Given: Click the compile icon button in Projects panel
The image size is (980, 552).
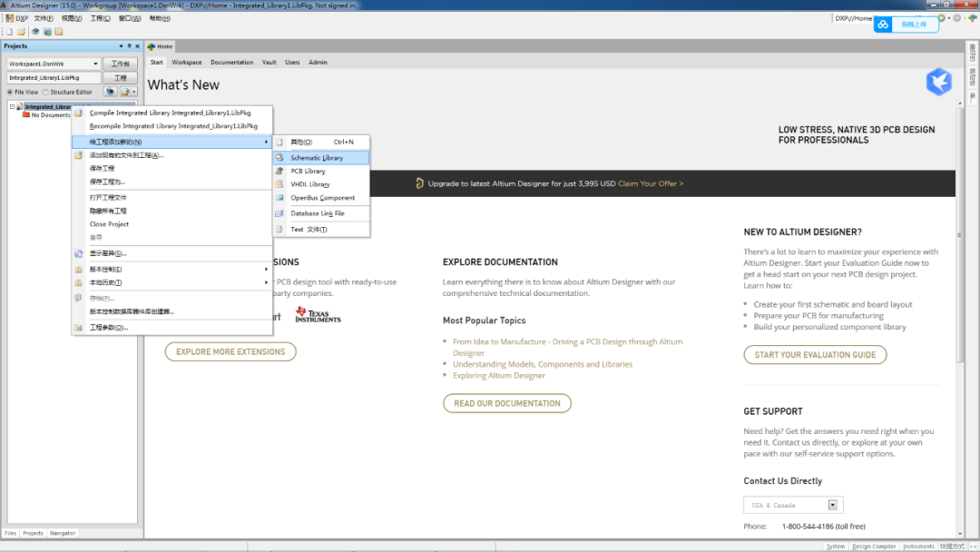Looking at the screenshot, I should click(x=110, y=92).
